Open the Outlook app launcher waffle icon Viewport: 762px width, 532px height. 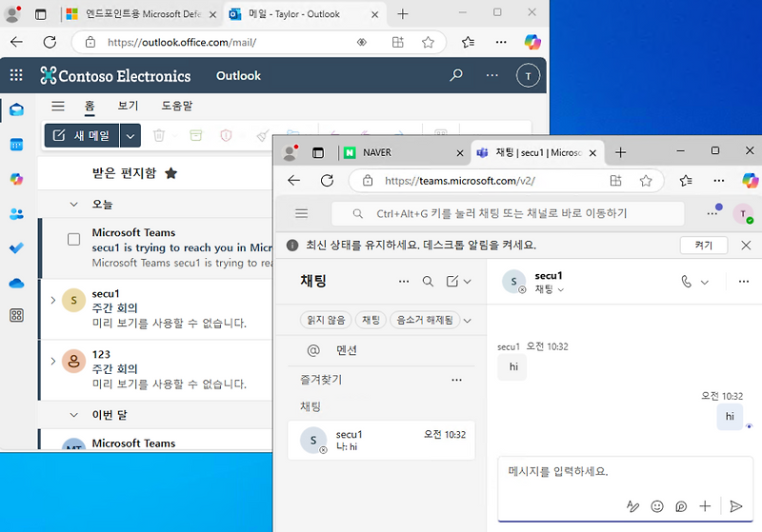click(16, 75)
